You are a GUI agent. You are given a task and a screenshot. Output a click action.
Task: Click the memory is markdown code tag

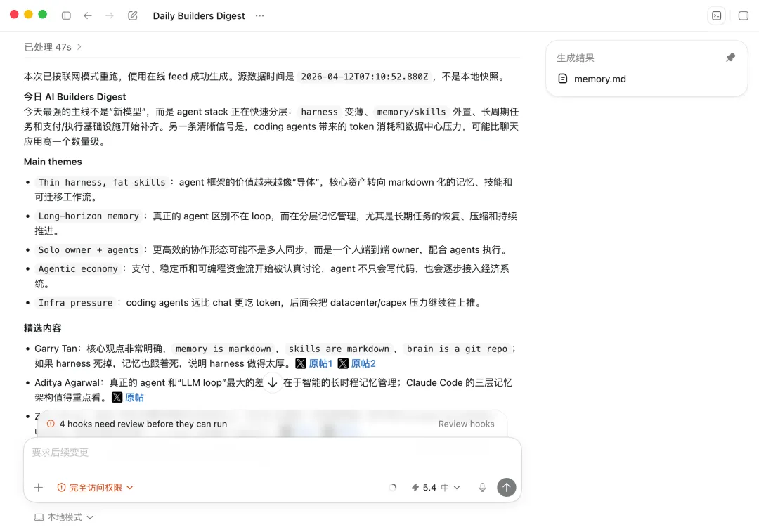coord(223,349)
